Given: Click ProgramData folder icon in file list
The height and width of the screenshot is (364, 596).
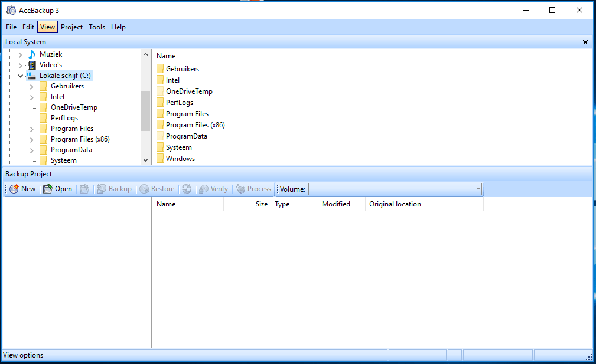Looking at the screenshot, I should pos(160,136).
